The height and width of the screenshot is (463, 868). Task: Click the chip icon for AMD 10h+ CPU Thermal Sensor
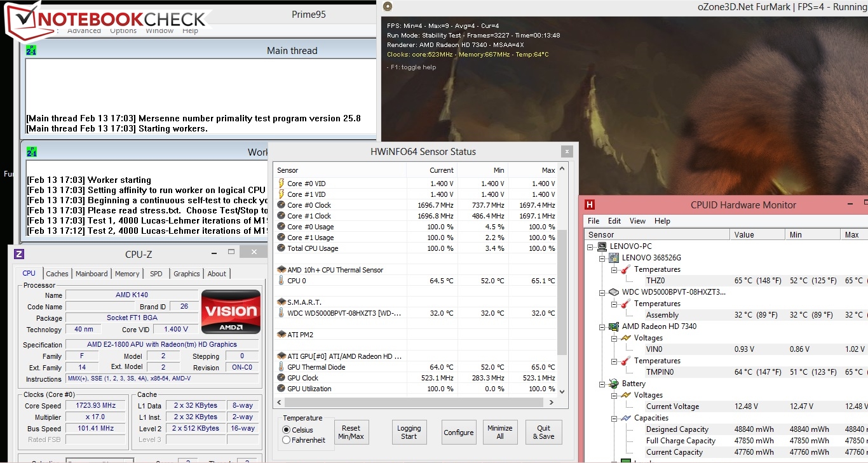click(x=281, y=270)
